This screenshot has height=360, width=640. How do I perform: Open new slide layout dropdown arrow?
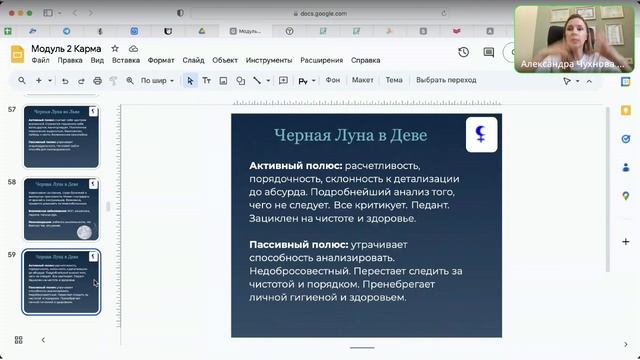click(50, 81)
